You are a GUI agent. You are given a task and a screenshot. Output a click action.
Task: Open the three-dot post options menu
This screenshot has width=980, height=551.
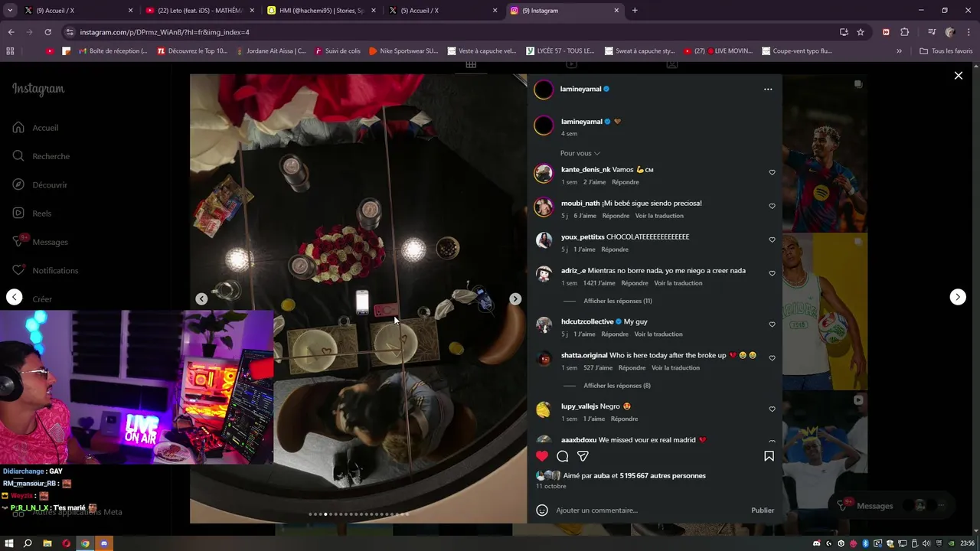(x=768, y=89)
